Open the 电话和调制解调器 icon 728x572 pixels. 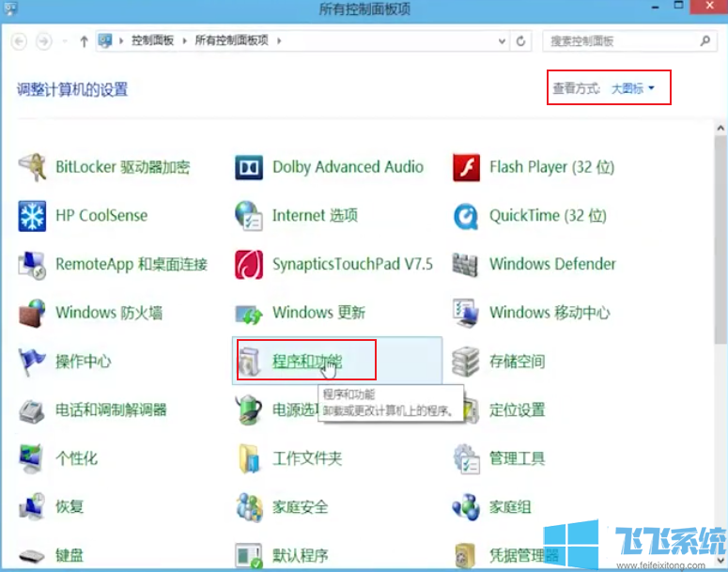tap(32, 410)
